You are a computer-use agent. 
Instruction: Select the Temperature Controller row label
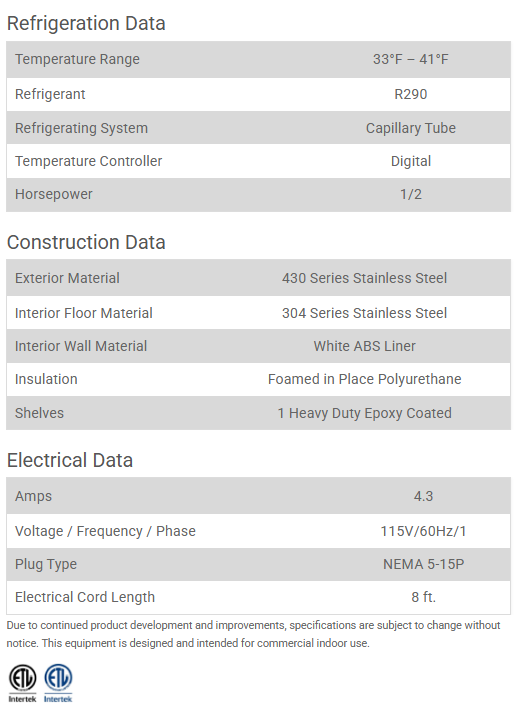pyautogui.click(x=88, y=161)
